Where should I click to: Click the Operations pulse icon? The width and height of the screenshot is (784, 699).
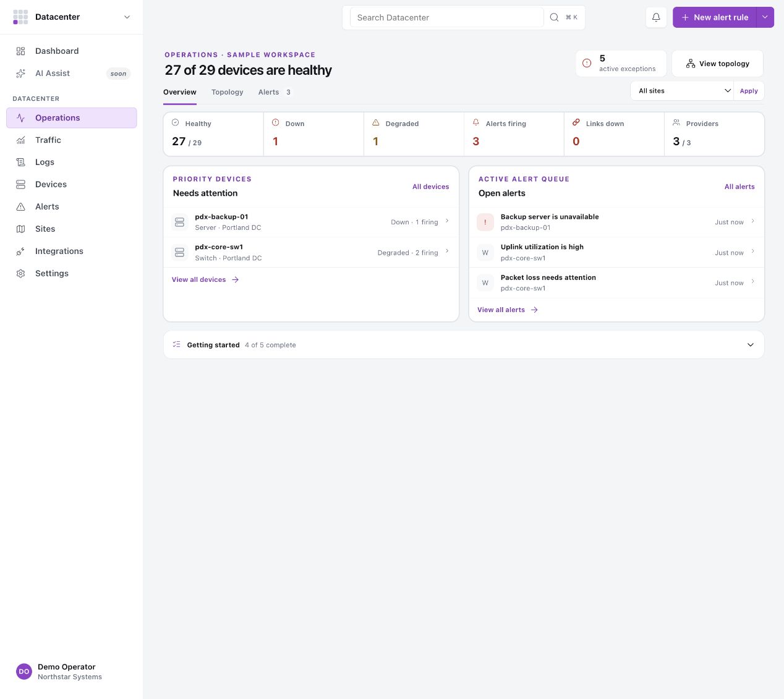[x=20, y=118]
